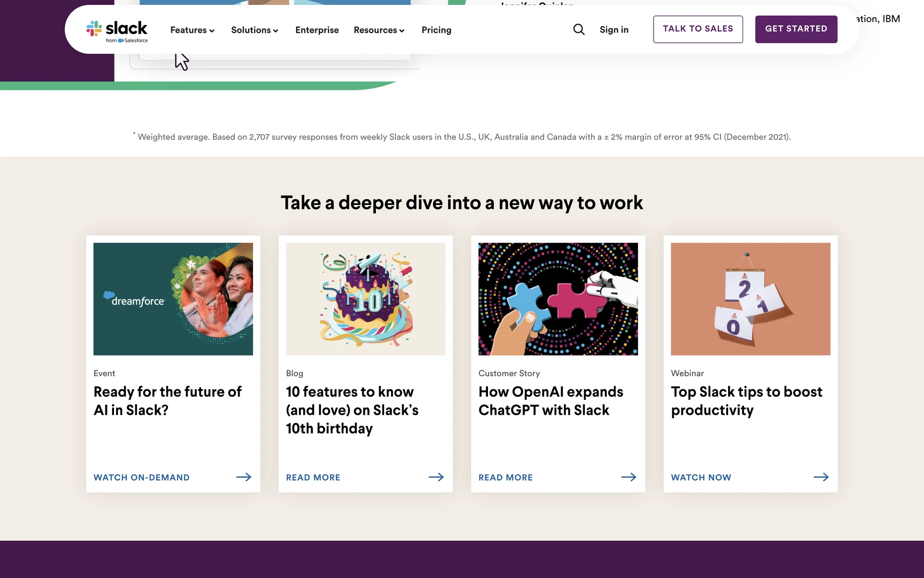
Task: Open search with the magnifying glass icon
Action: point(579,30)
